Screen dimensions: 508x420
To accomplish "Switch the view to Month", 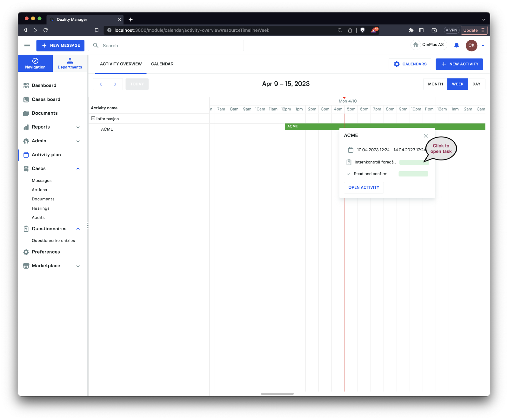I will point(435,84).
